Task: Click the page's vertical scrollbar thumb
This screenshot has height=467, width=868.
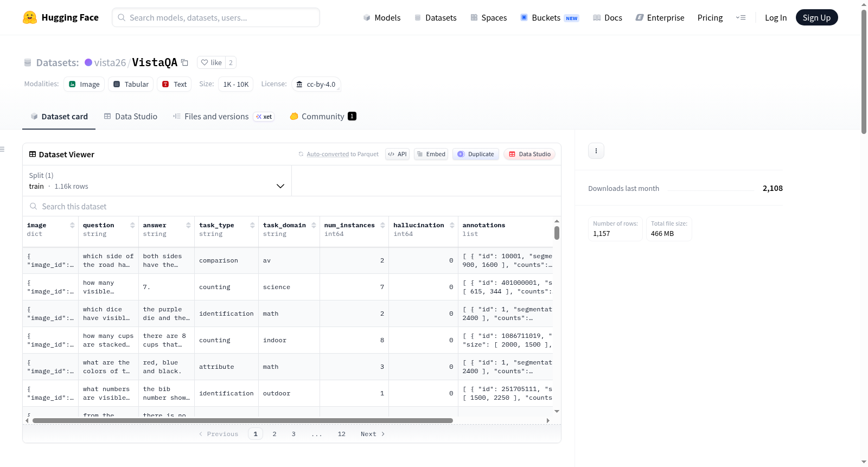Action: (864, 71)
